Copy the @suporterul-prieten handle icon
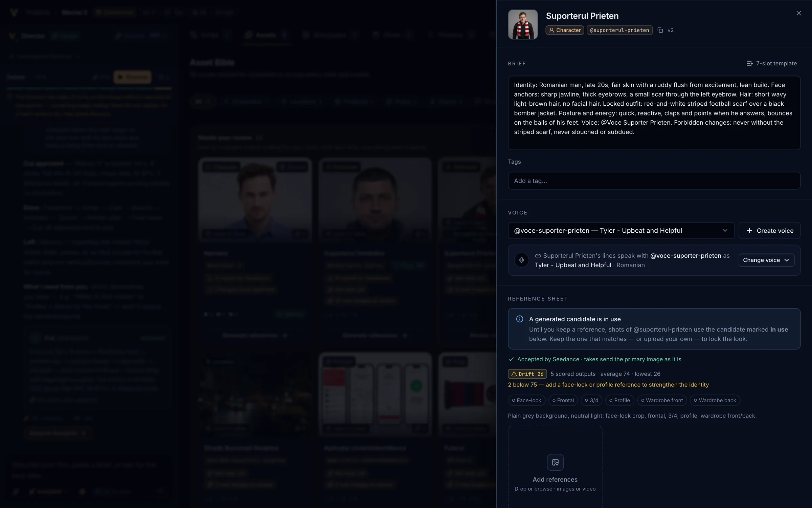 click(x=660, y=30)
